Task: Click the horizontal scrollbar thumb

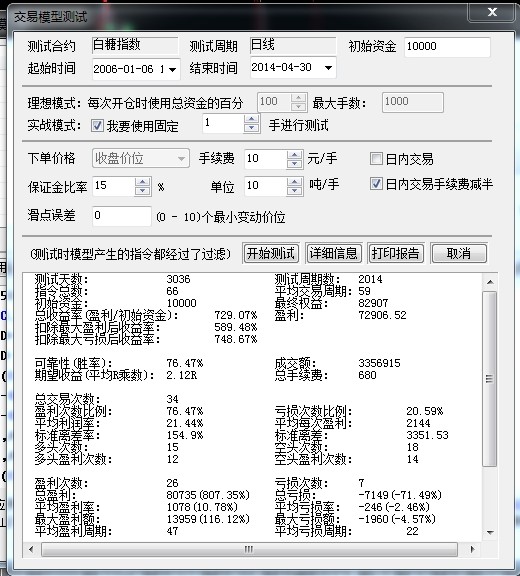Action: [x=249, y=550]
